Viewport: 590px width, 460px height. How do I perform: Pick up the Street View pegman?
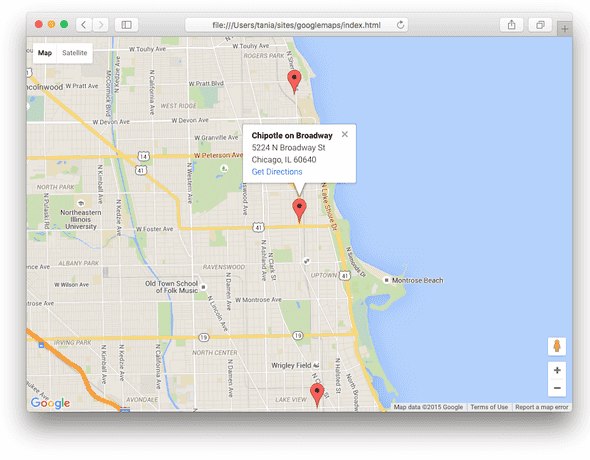[557, 346]
